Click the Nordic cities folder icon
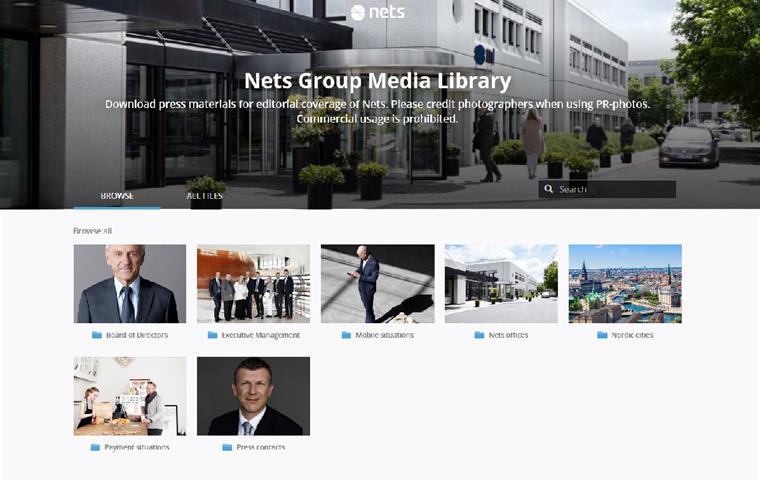Screen dimensions: 760x480 click(602, 335)
